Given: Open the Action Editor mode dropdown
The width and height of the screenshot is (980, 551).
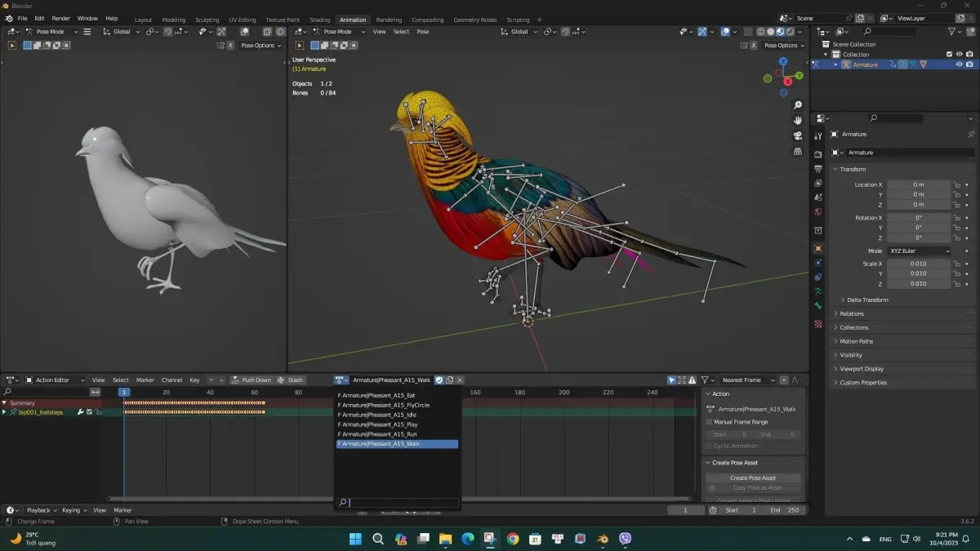Looking at the screenshot, I should point(56,380).
